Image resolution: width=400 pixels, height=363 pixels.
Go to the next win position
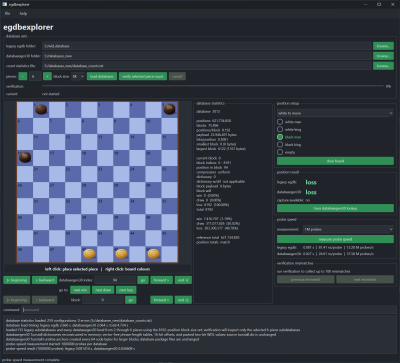pos(80,290)
